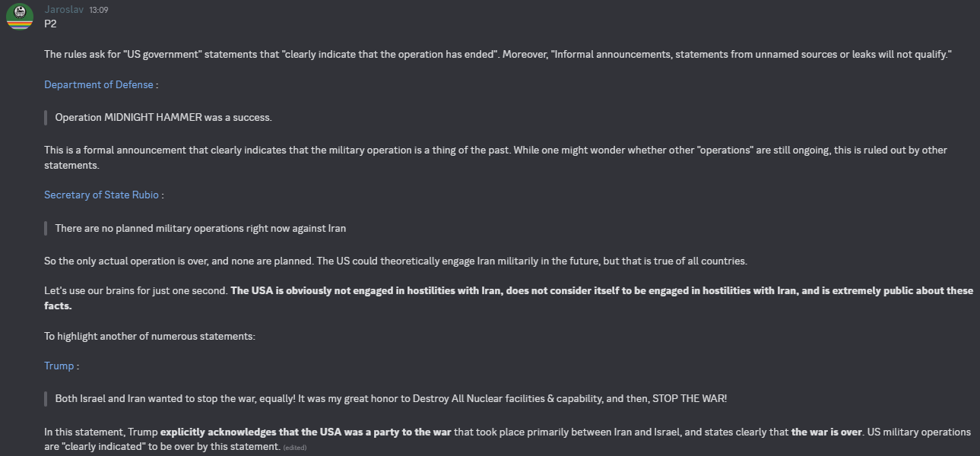Open the Trump source link

point(59,366)
